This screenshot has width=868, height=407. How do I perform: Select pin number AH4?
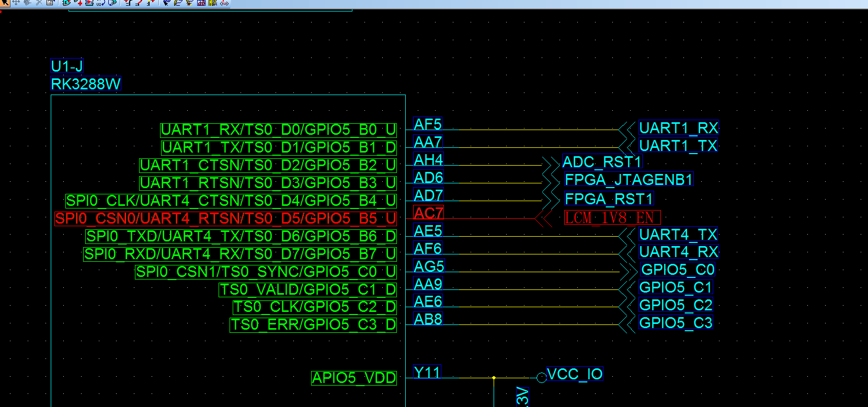click(428, 160)
